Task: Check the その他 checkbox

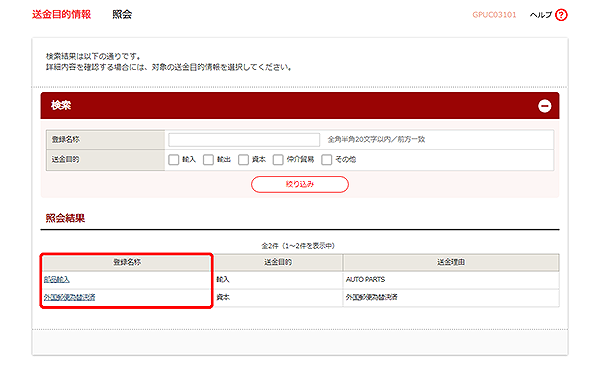Action: [326, 159]
